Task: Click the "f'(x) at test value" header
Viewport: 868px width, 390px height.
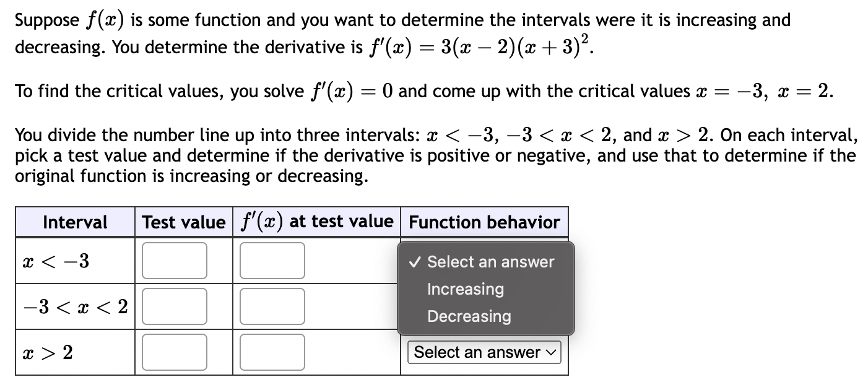Action: tap(316, 222)
